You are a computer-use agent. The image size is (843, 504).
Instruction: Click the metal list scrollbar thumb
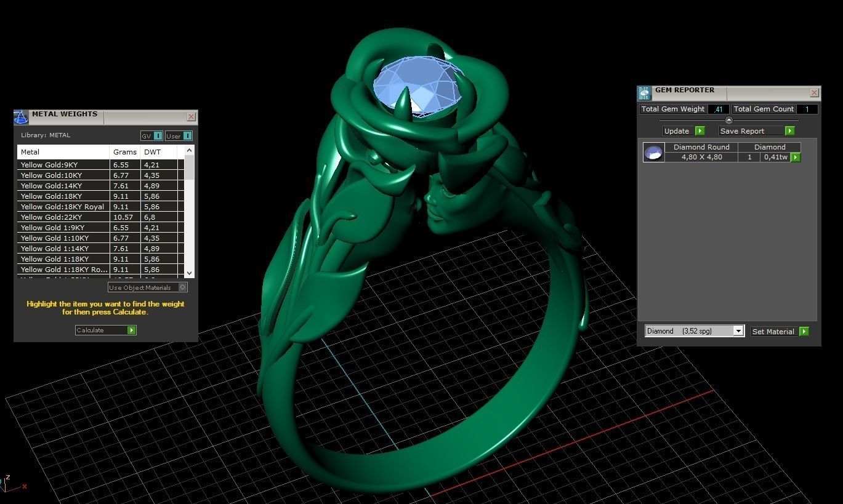[189, 167]
